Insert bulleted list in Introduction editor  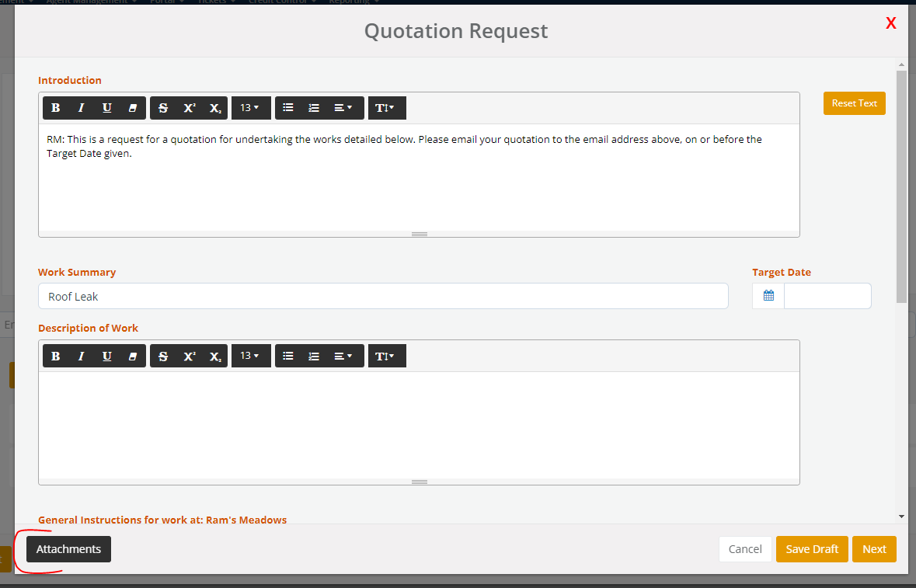point(288,108)
